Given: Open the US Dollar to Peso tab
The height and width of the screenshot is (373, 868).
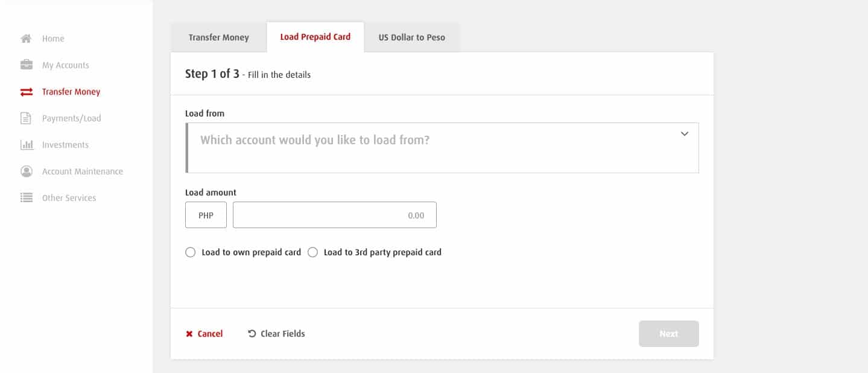Looking at the screenshot, I should click(412, 37).
